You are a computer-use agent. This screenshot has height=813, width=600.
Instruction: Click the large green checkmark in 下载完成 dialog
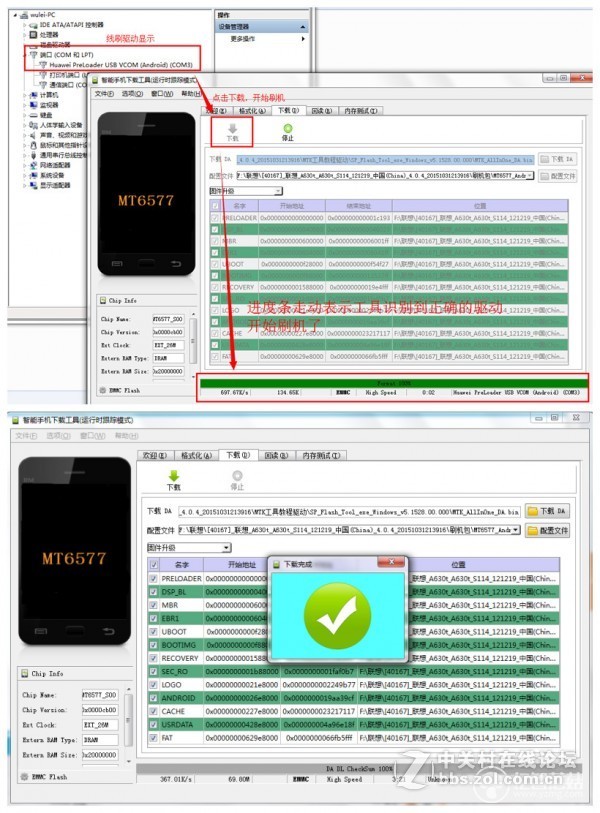[x=338, y=615]
